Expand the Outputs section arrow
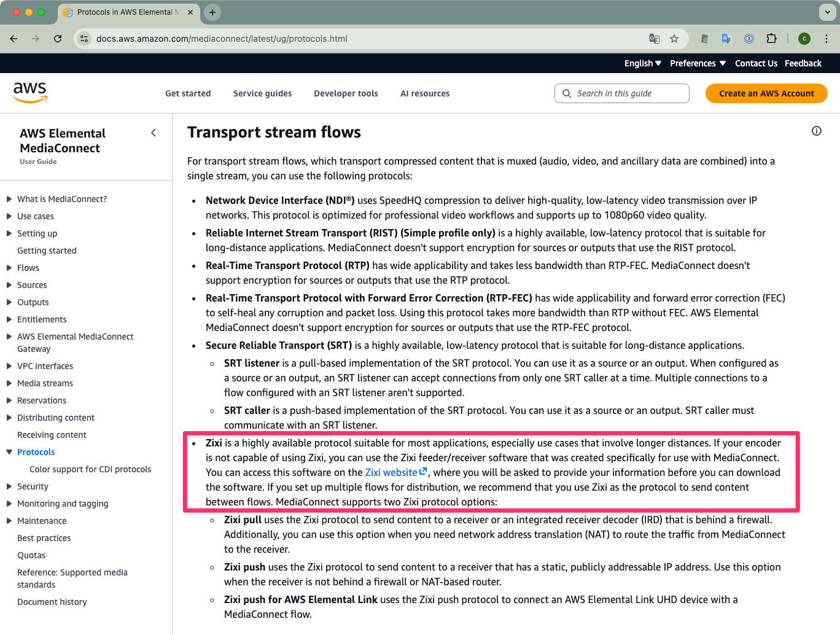 click(x=9, y=302)
